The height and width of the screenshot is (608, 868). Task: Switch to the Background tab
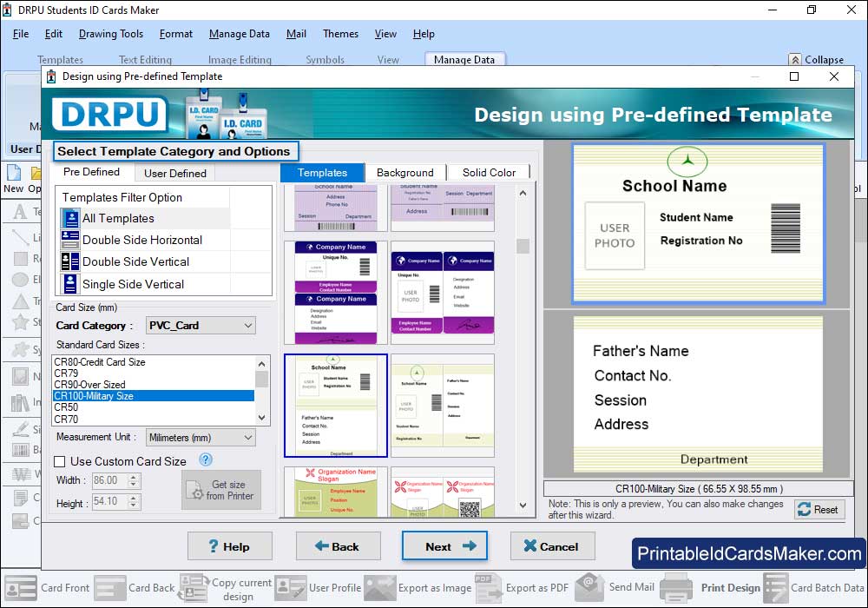coord(405,173)
